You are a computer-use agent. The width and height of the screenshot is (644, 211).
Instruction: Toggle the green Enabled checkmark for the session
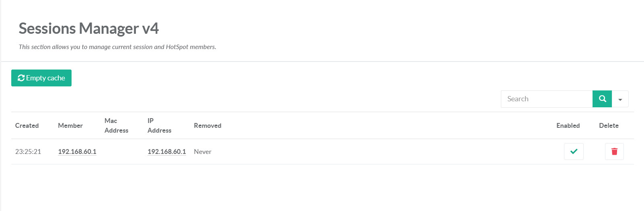(x=574, y=152)
